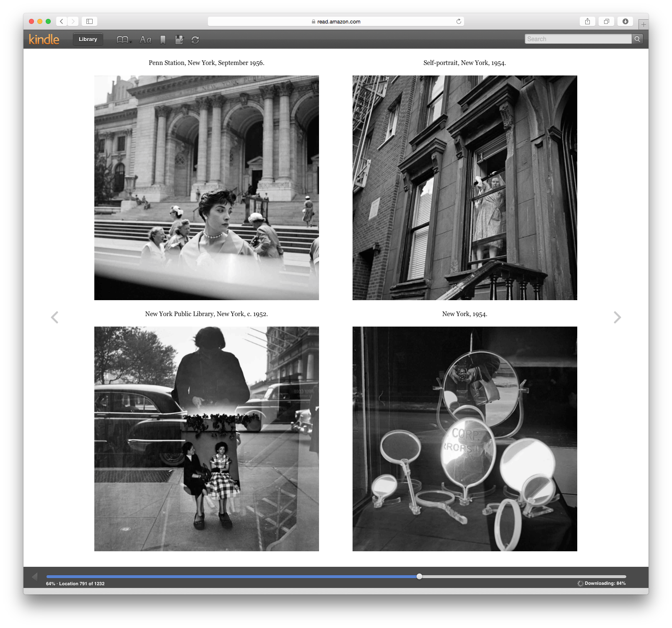Click the Kindle logo

[x=44, y=39]
